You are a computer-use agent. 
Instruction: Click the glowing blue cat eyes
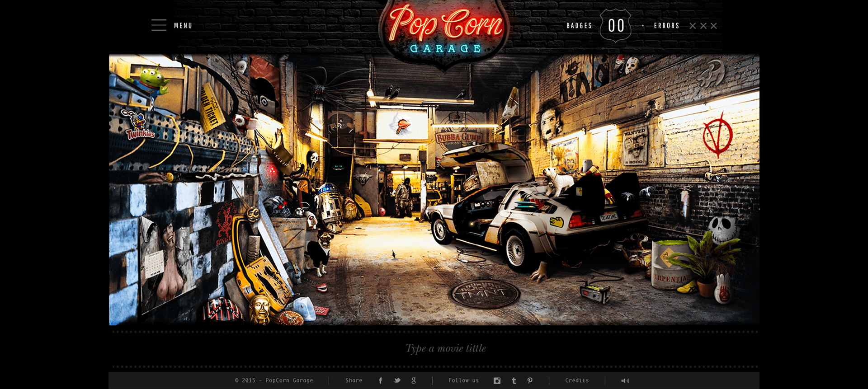pyautogui.click(x=339, y=167)
